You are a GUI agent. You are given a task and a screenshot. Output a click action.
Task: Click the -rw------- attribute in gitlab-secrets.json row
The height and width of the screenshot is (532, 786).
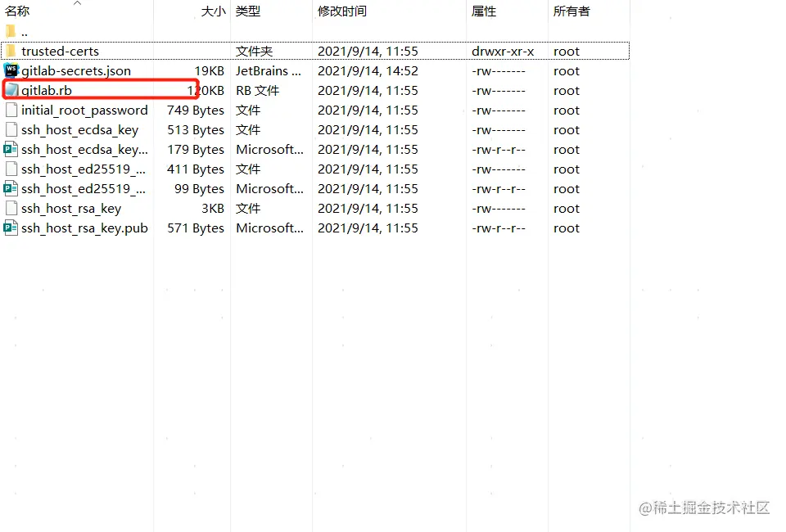[x=499, y=71]
